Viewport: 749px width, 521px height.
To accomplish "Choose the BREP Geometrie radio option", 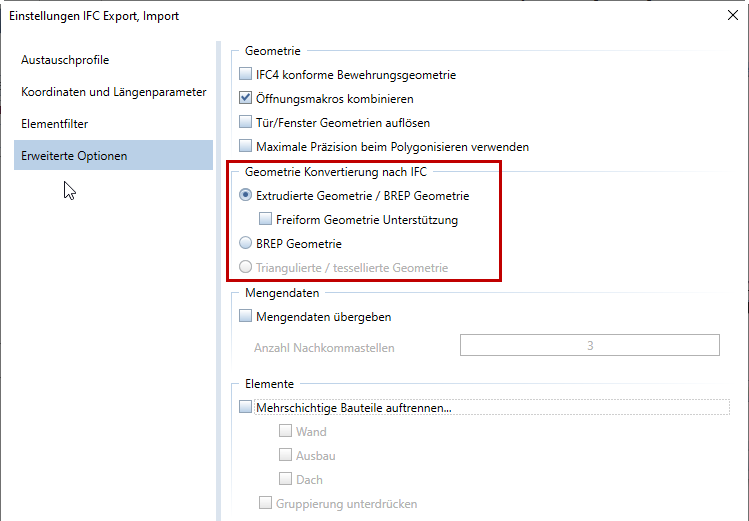I will pyautogui.click(x=246, y=243).
